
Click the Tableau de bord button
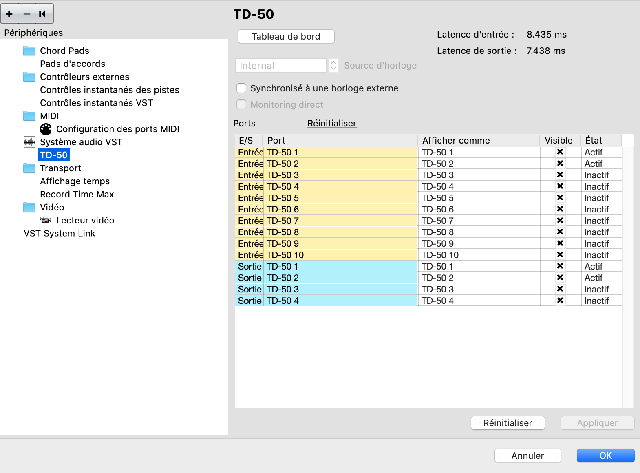tap(286, 37)
